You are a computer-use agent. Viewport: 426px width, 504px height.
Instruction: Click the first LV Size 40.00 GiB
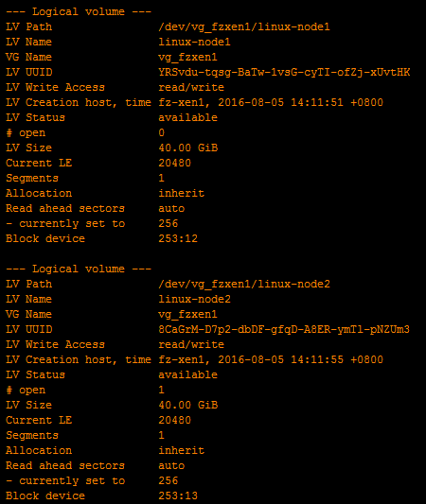point(187,148)
